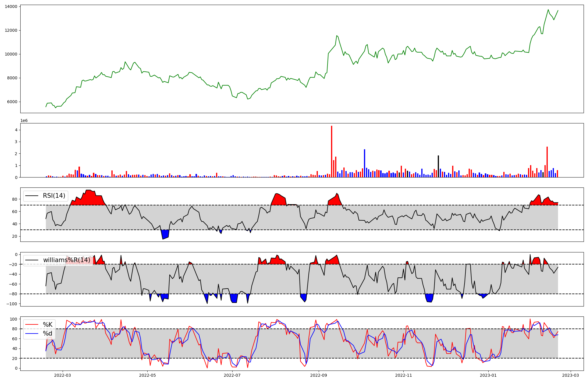The width and height of the screenshot is (588, 382).
Task: Select the 2022-03 date tick label
Action: [63, 375]
